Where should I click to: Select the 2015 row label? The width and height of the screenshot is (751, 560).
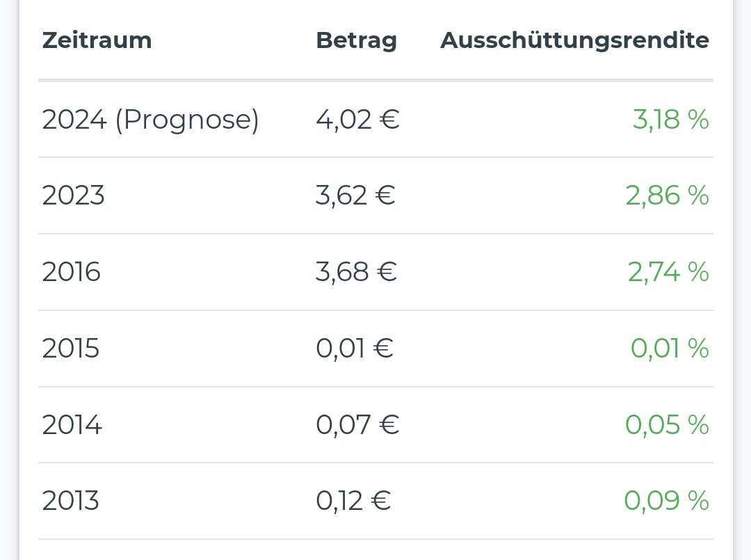click(70, 348)
